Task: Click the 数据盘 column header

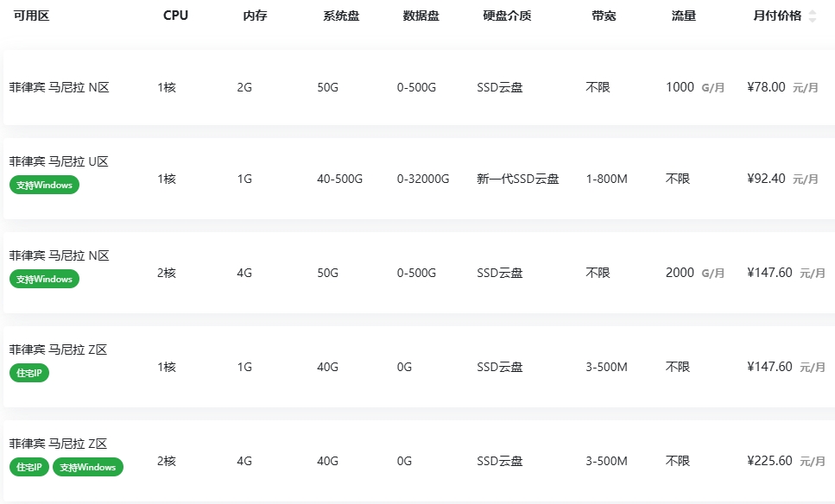Action: (421, 16)
